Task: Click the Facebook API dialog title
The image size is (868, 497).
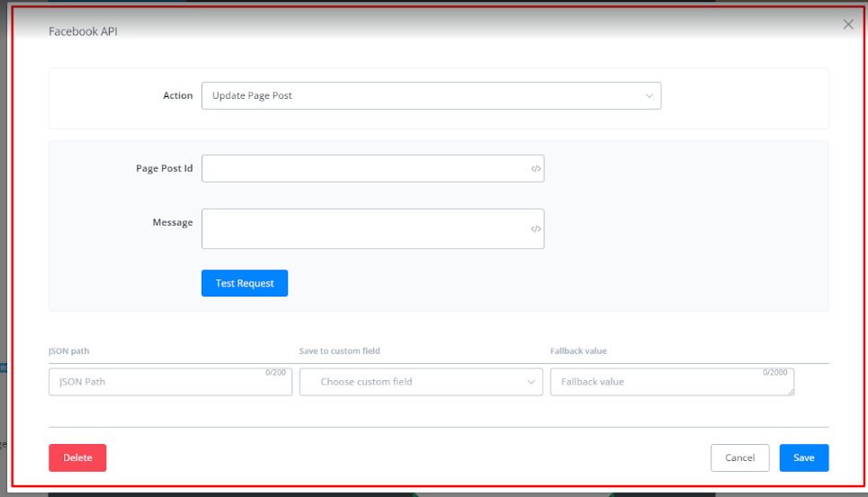Action: 83,31
